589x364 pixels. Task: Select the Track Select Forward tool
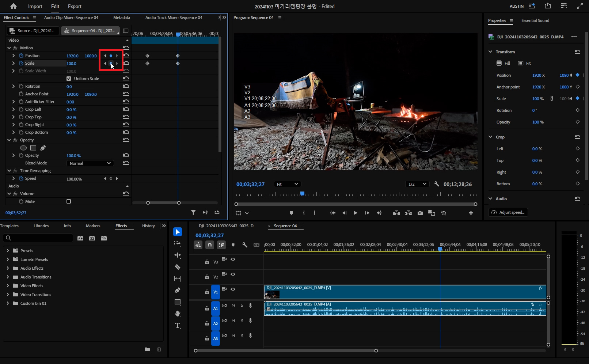[x=178, y=243]
